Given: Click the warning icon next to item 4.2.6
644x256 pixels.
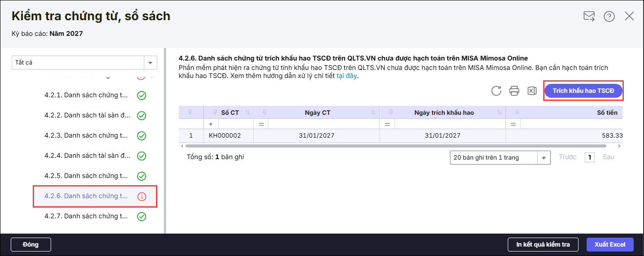Looking at the screenshot, I should pyautogui.click(x=142, y=196).
